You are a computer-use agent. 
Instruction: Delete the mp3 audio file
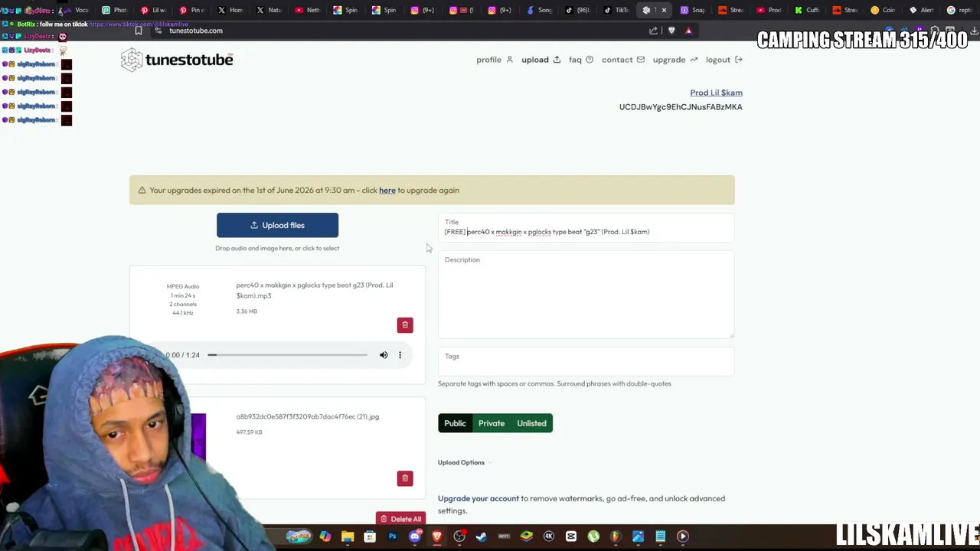pyautogui.click(x=405, y=325)
